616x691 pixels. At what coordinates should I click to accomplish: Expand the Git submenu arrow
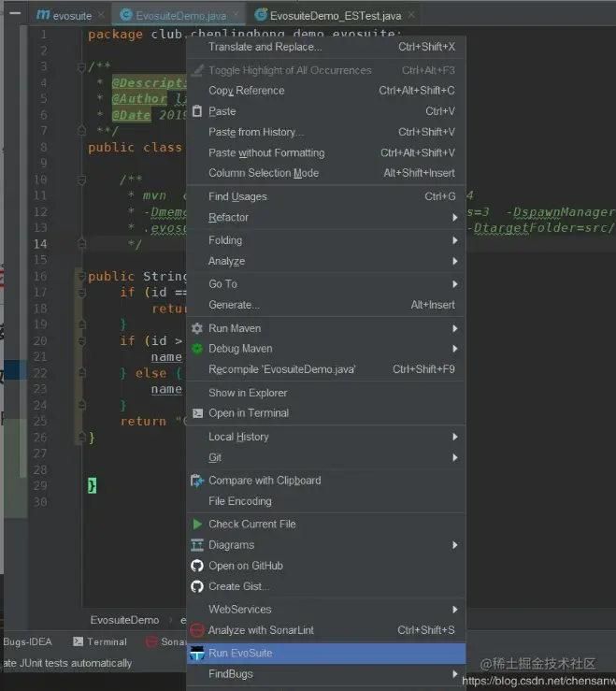pos(454,457)
